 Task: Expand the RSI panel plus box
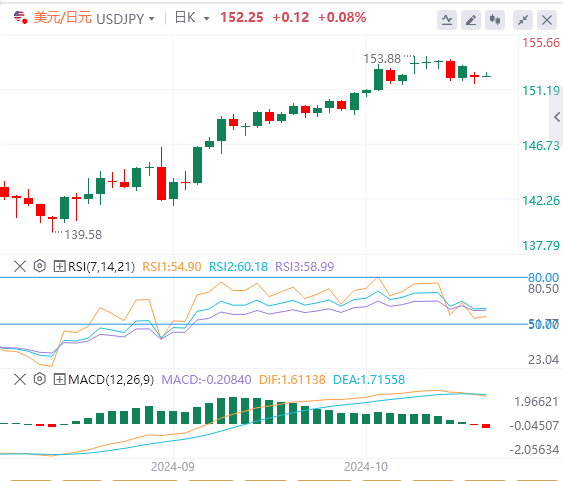tap(59, 266)
